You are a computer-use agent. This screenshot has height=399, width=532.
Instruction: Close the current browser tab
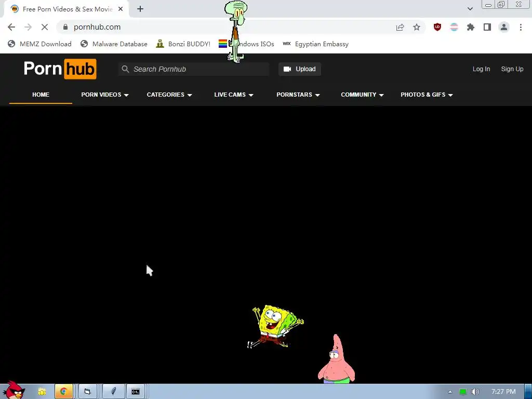121,9
